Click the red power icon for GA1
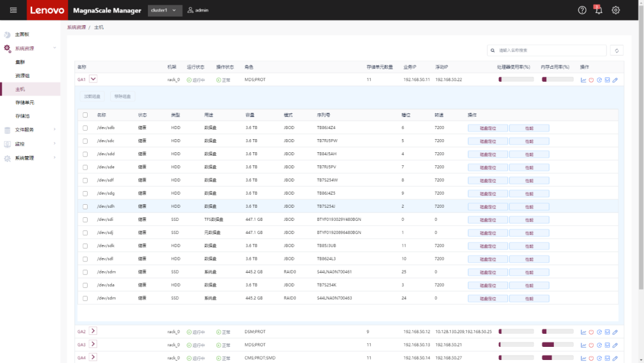The height and width of the screenshot is (363, 644). [x=592, y=80]
